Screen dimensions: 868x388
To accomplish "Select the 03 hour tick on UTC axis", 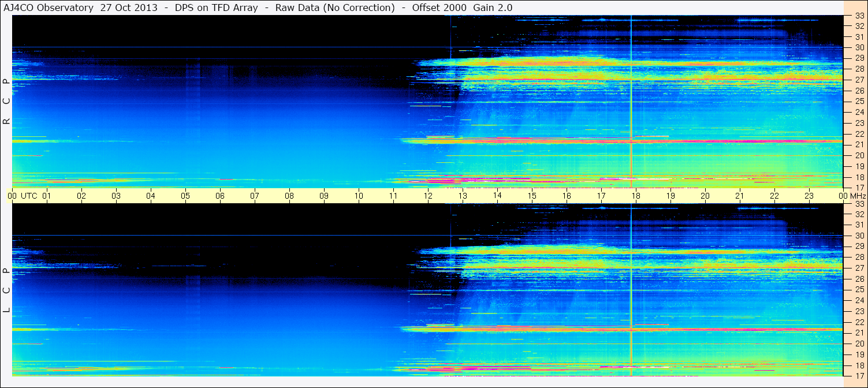I will [116, 196].
